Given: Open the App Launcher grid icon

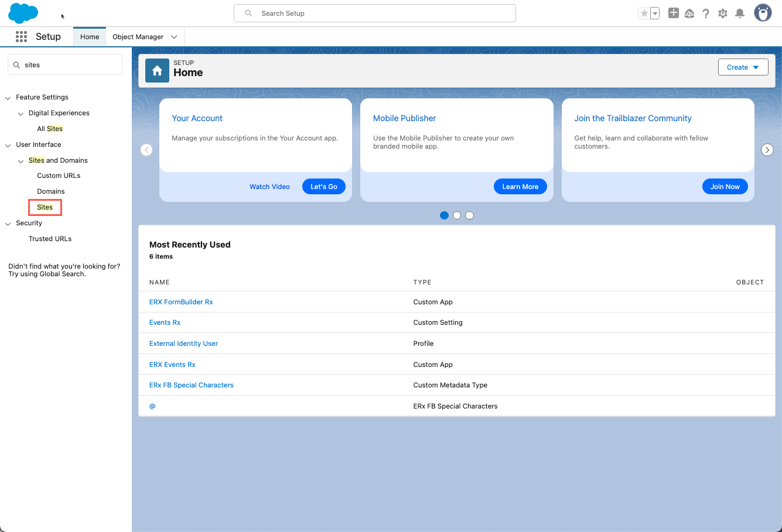Looking at the screenshot, I should 22,37.
